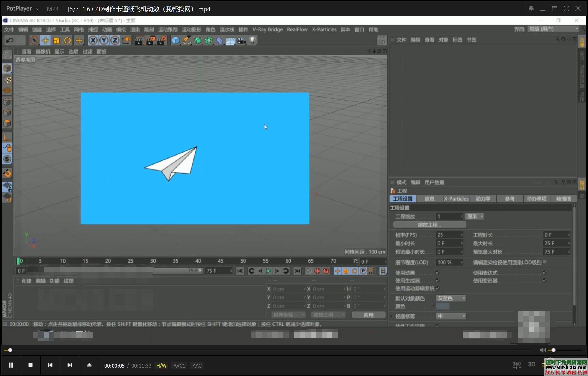Click the 缩放工程... button
The height and width of the screenshot is (376, 588).
tap(429, 225)
